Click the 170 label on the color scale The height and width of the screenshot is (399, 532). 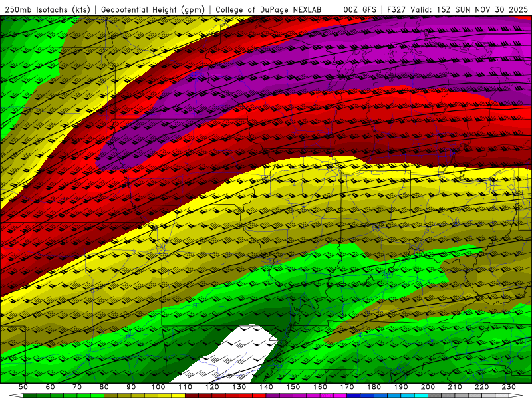[347, 387]
